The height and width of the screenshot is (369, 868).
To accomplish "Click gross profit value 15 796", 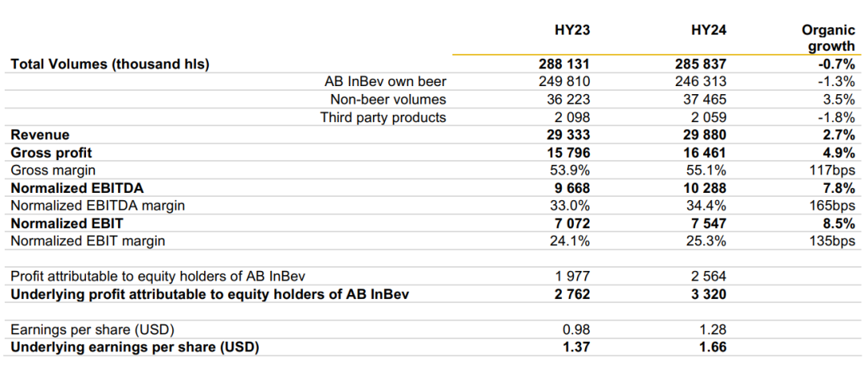I will (568, 153).
